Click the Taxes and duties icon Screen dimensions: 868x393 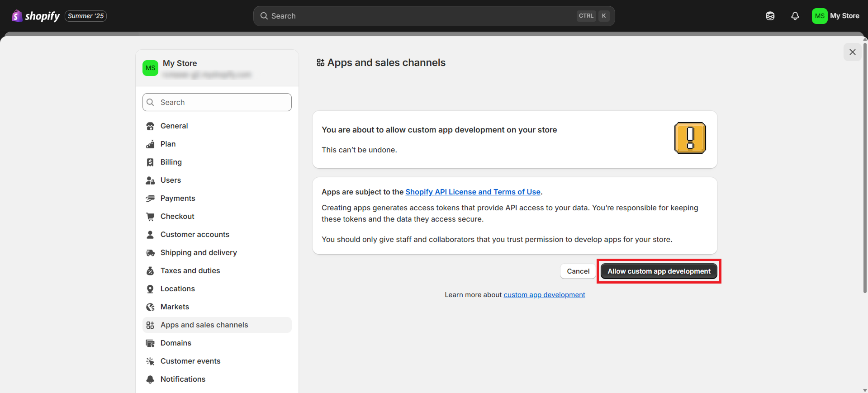click(x=150, y=271)
